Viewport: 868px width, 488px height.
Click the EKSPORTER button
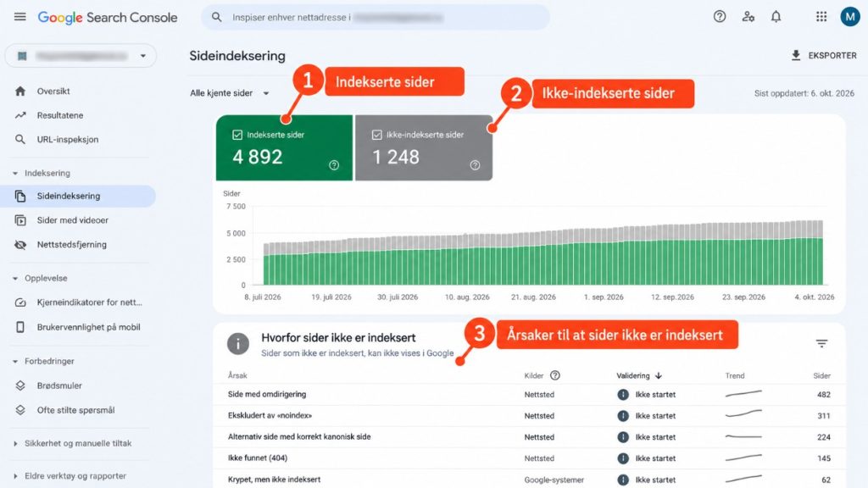coord(824,55)
